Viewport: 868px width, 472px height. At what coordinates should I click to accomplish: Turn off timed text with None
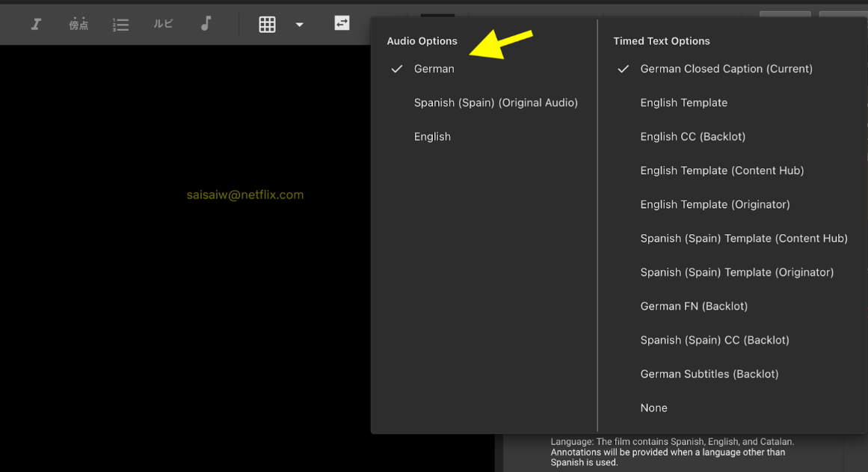click(653, 408)
